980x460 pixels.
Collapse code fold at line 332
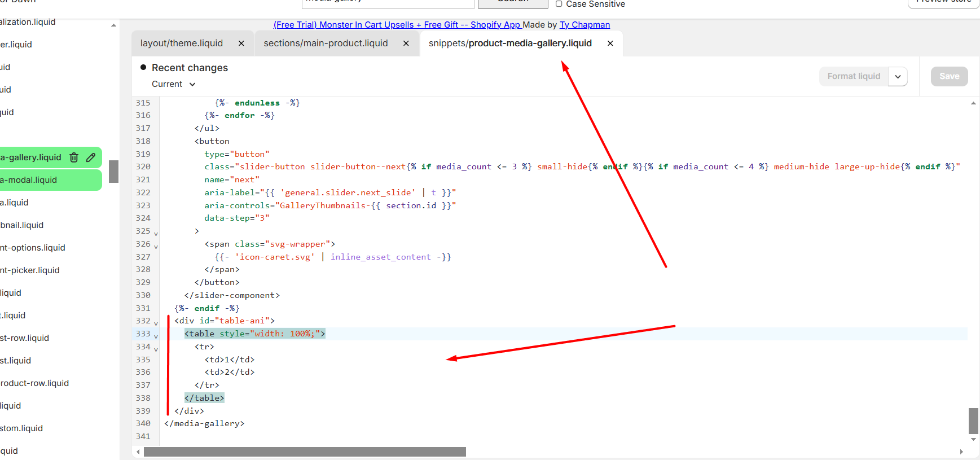coord(156,323)
